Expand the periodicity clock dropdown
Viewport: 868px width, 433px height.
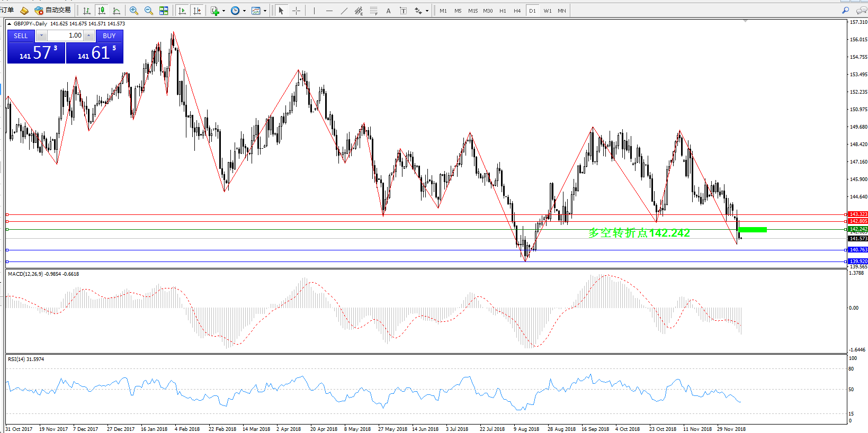[244, 11]
